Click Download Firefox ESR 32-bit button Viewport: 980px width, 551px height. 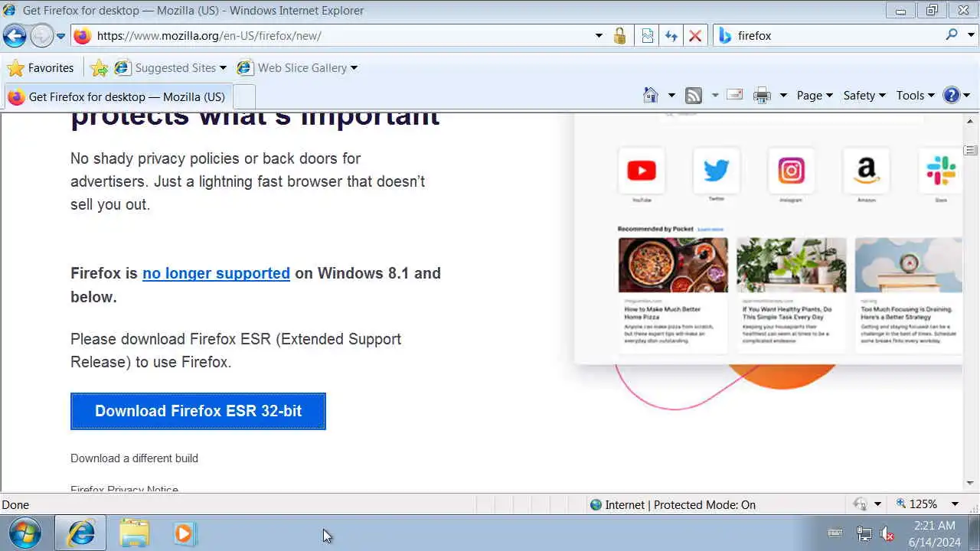click(198, 411)
